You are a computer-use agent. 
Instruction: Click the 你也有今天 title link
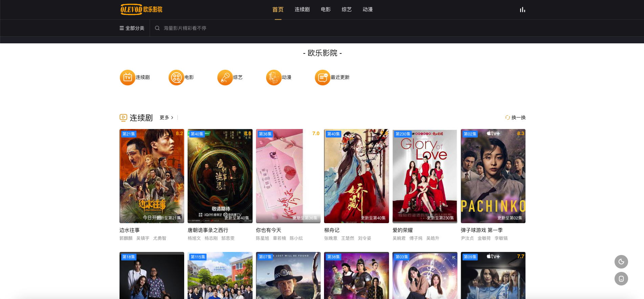coord(269,230)
